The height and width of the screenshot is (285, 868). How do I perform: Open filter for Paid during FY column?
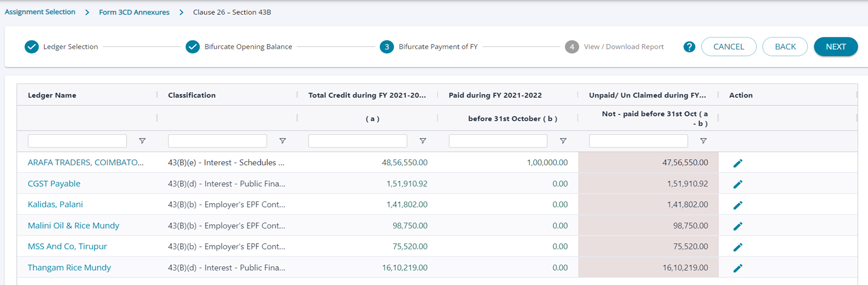pyautogui.click(x=563, y=141)
